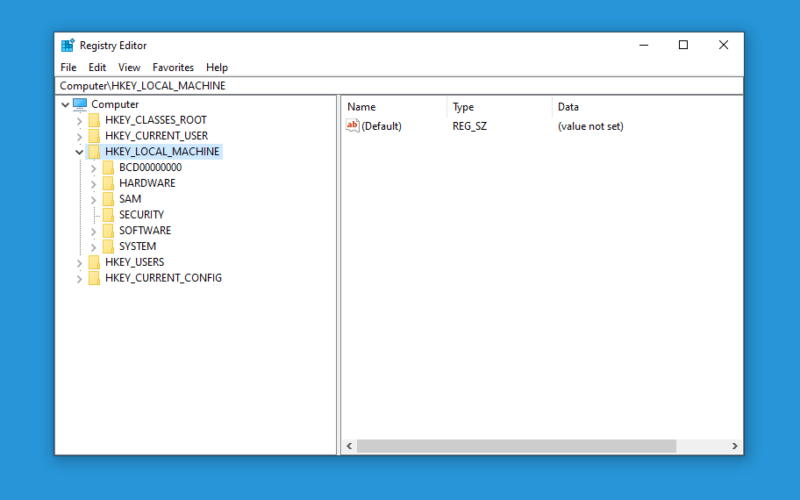Image resolution: width=800 pixels, height=500 pixels.
Task: Click the horizontal scrollbar thumb in values pane
Action: coord(516,446)
